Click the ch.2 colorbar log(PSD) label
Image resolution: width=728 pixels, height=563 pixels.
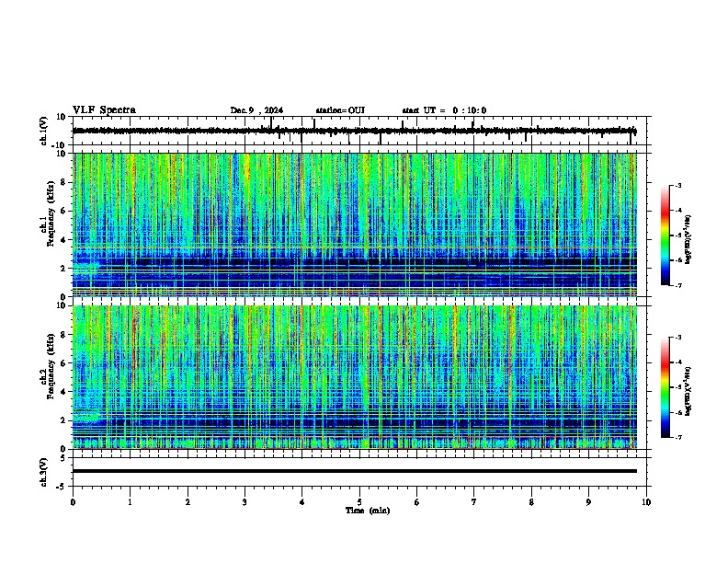point(688,391)
